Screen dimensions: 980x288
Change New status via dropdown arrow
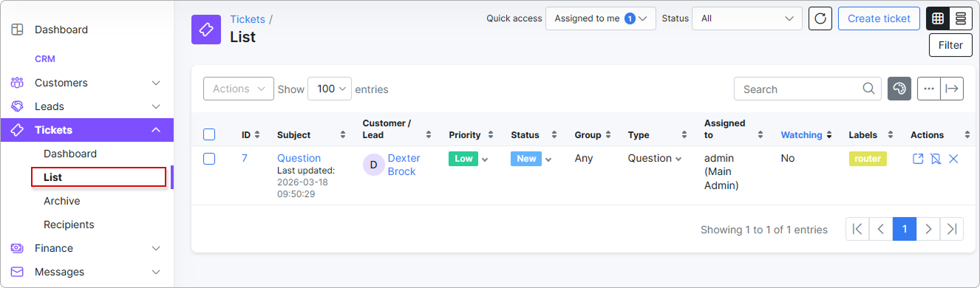[x=548, y=160]
